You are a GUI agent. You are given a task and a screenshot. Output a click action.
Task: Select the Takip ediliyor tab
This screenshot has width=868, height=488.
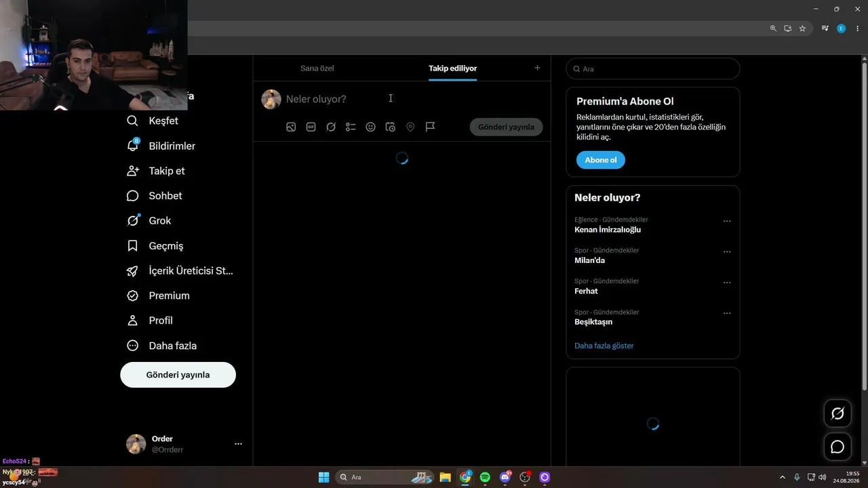click(x=452, y=68)
